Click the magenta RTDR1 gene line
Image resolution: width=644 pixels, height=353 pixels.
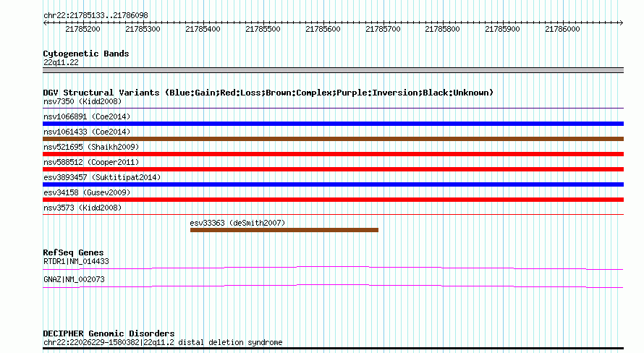click(333, 268)
